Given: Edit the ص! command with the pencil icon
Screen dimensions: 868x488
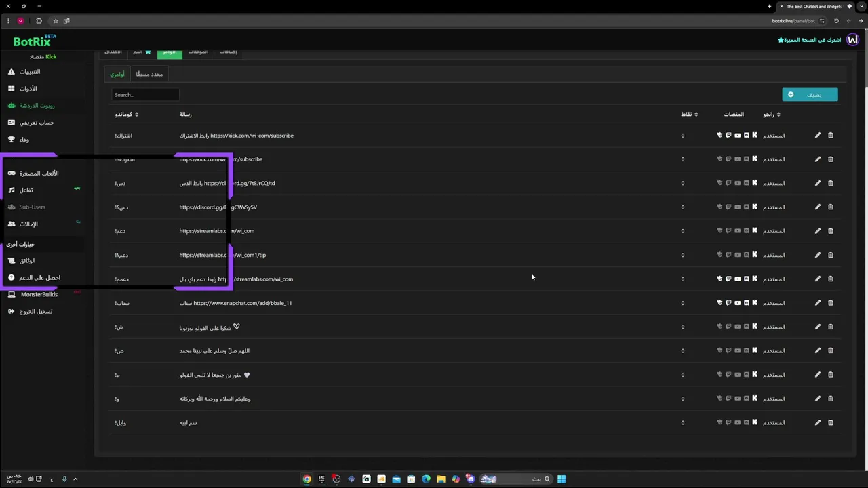Looking at the screenshot, I should coord(818,350).
